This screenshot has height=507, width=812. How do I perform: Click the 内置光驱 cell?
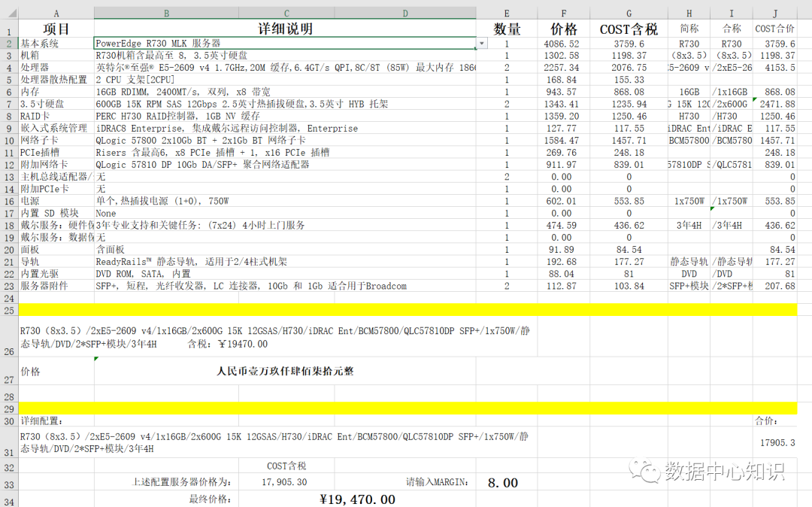56,274
